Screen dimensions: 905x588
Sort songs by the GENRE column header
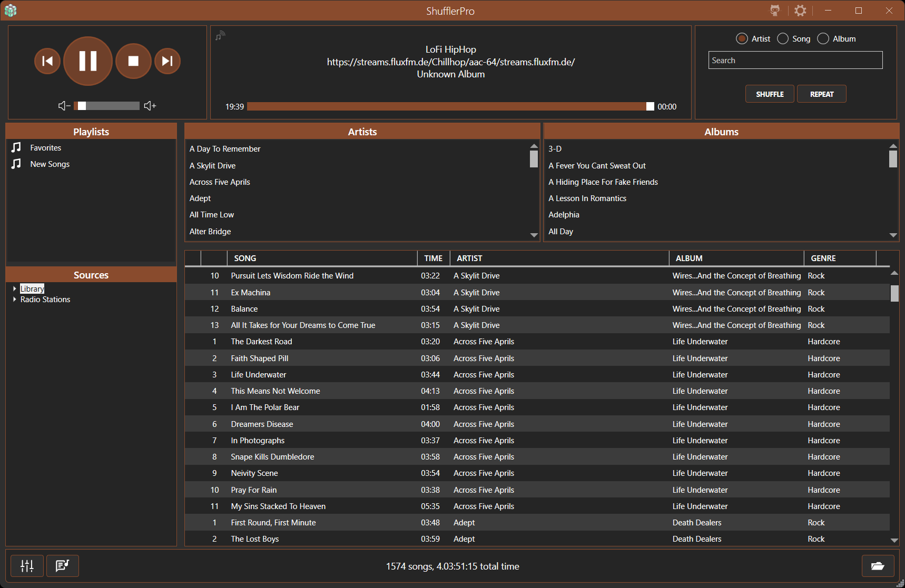(823, 258)
